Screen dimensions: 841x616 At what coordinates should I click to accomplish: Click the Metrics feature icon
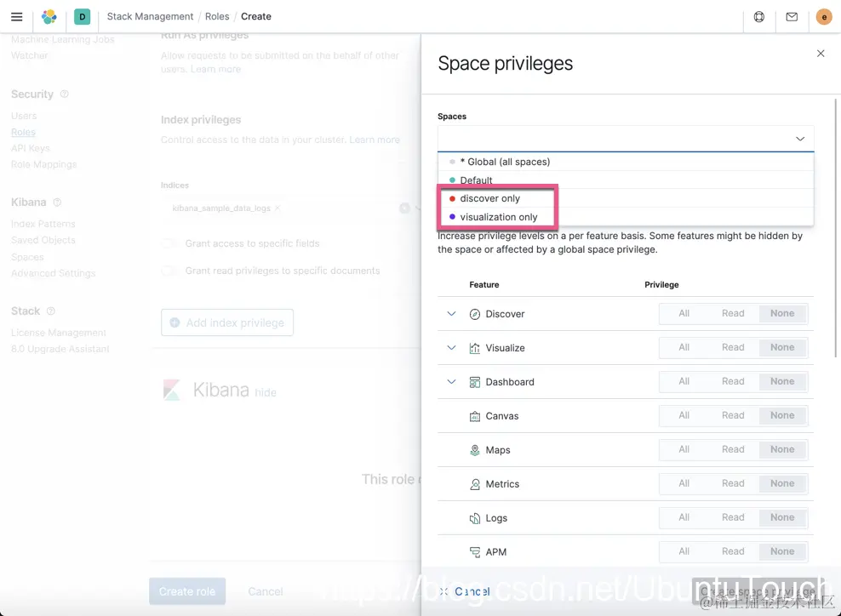coord(475,484)
